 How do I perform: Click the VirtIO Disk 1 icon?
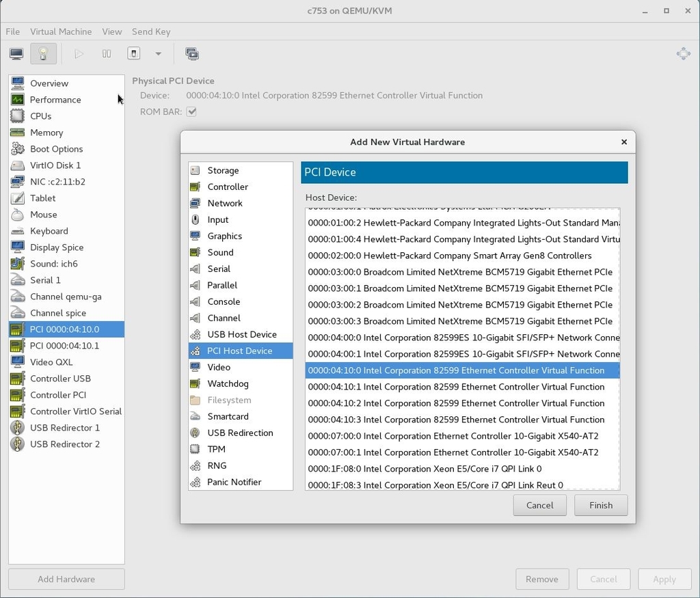17,165
